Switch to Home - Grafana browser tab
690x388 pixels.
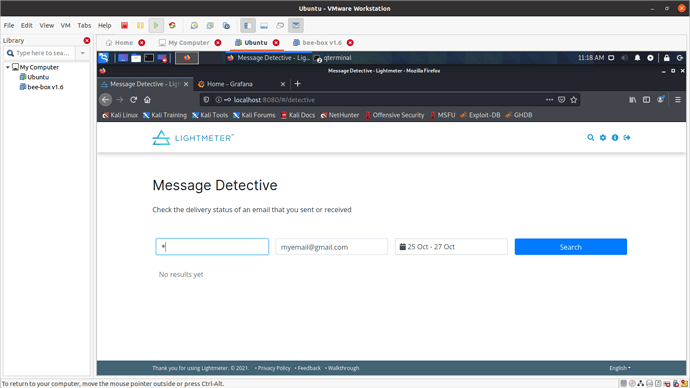(x=230, y=84)
